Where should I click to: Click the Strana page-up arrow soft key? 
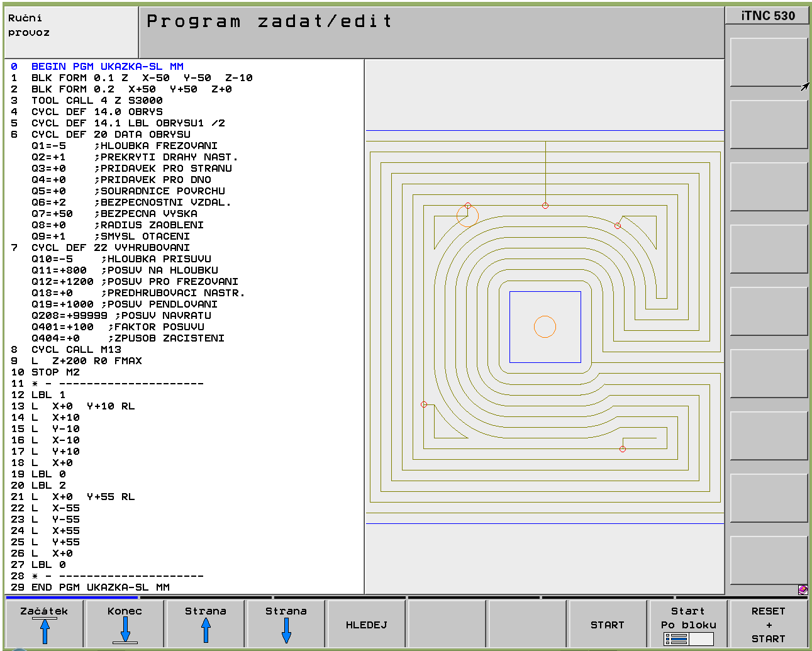tap(205, 624)
